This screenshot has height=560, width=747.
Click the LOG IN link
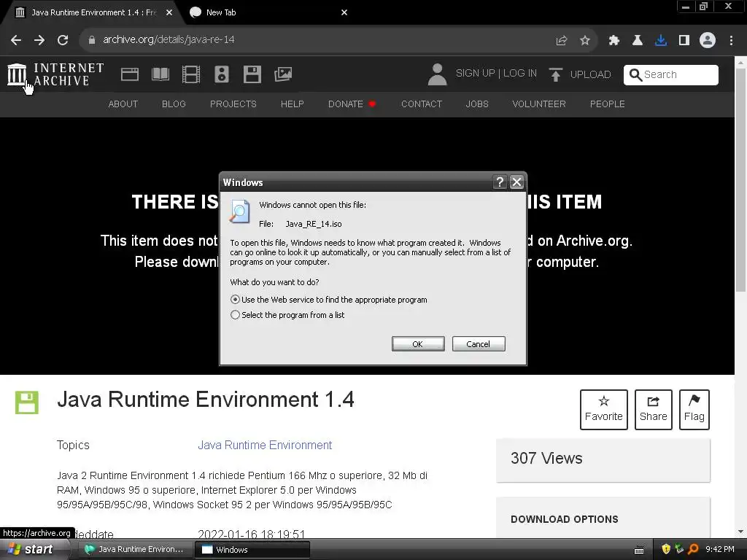pyautogui.click(x=519, y=74)
